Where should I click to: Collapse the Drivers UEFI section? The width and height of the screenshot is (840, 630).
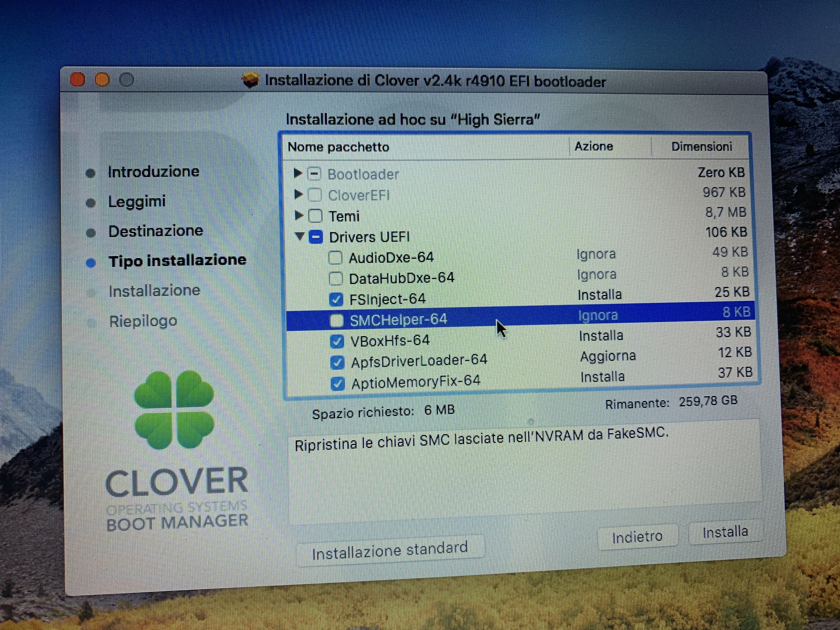(x=300, y=236)
